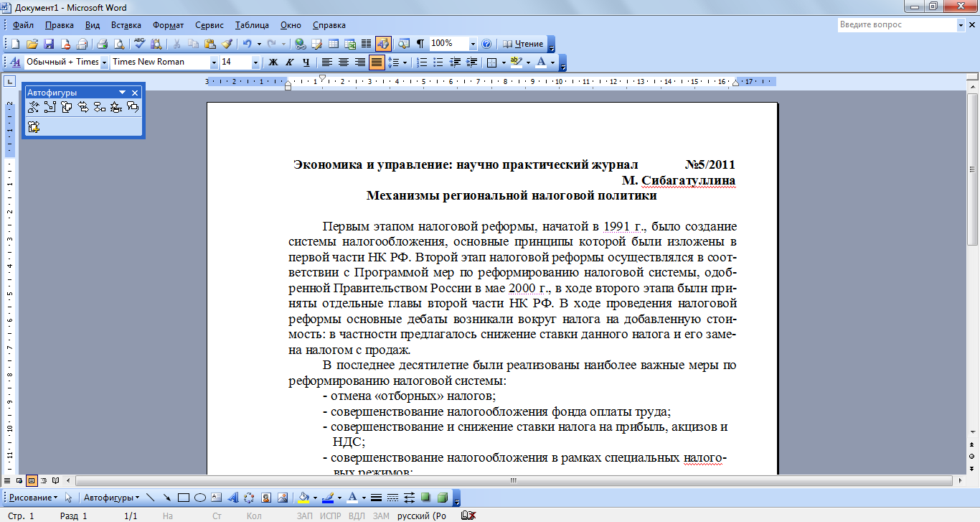Select the Stars and Banners category

coord(116,107)
